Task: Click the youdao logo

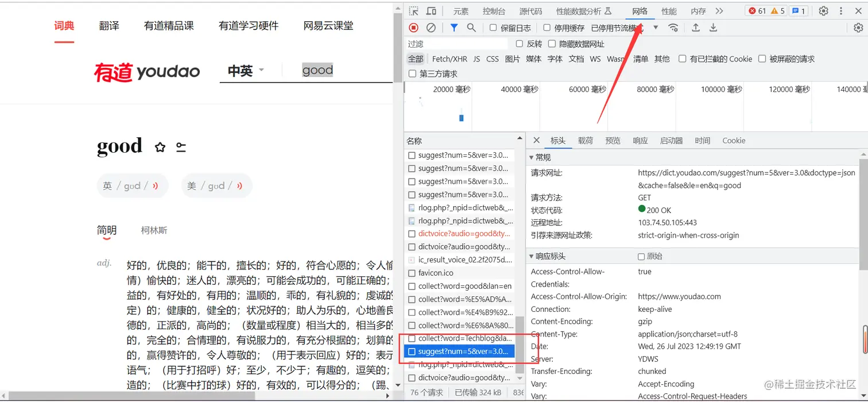Action: click(147, 72)
